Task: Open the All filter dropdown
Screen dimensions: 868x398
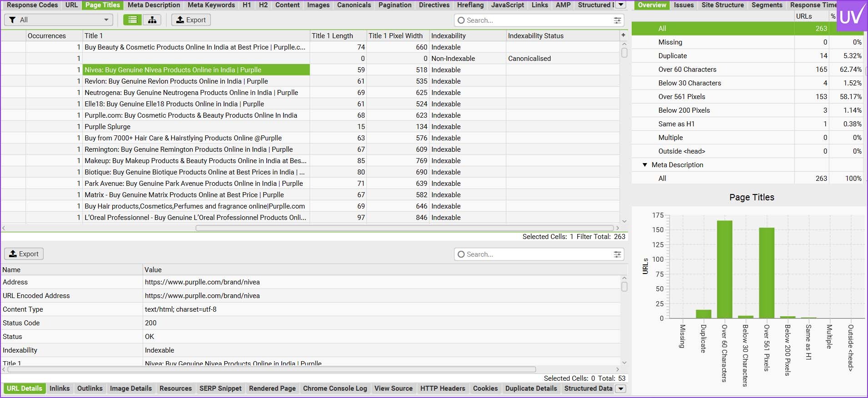Action: [59, 20]
